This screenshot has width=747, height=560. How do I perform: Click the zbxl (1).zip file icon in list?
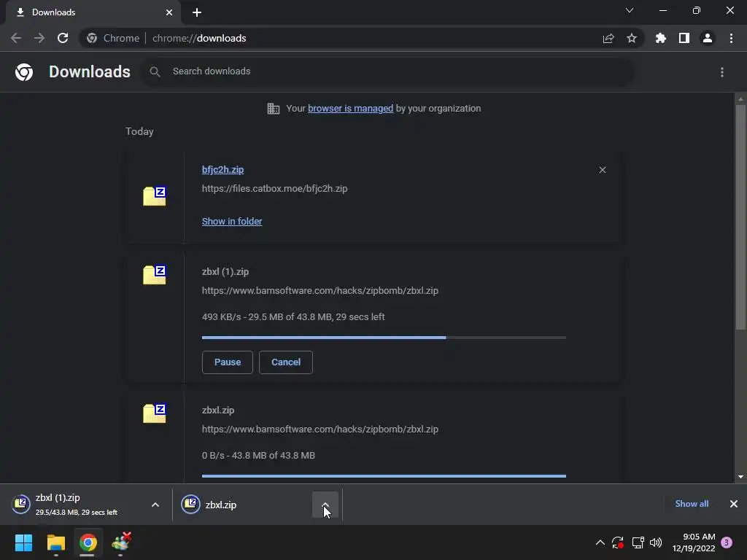pos(155,274)
